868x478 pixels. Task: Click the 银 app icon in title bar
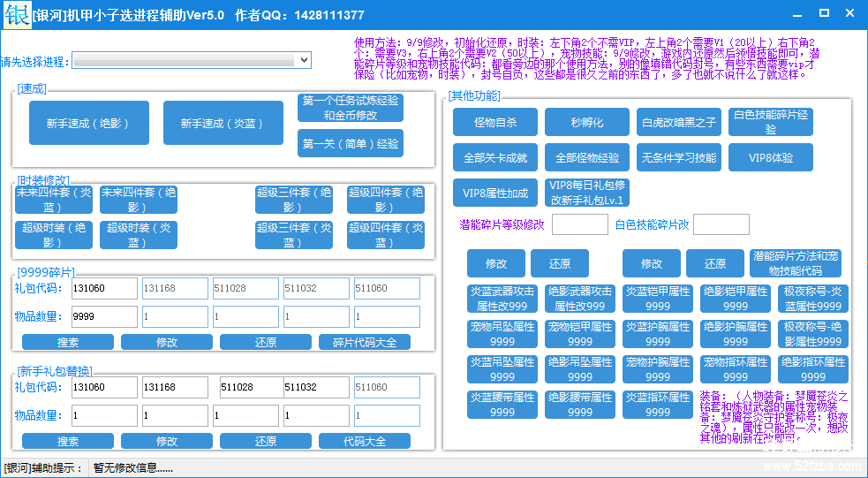(15, 15)
